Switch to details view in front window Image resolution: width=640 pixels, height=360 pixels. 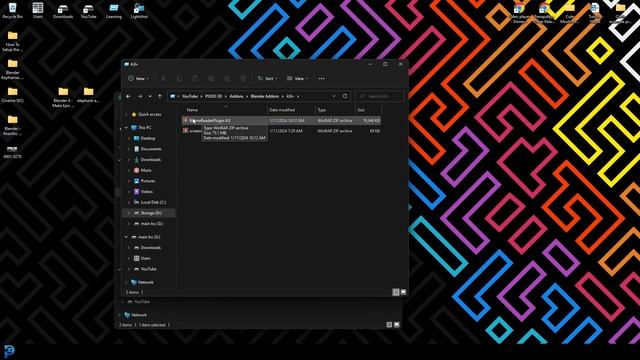[x=396, y=292]
